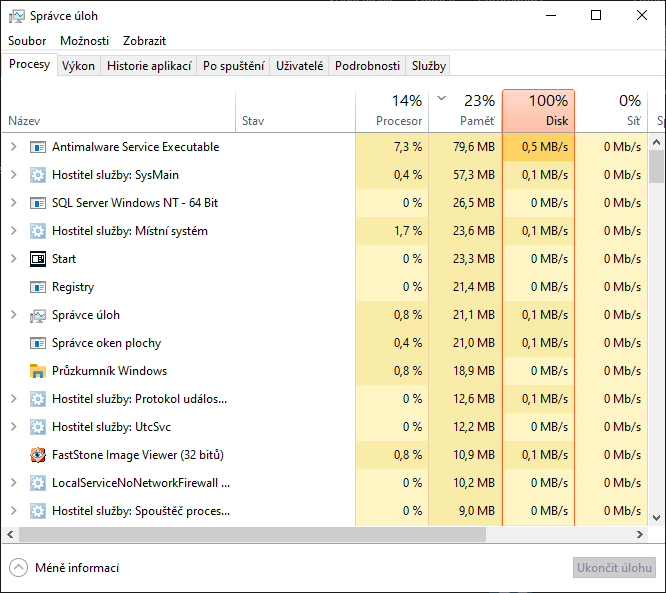
Task: Click the Správce úloh process icon
Action: pos(38,315)
